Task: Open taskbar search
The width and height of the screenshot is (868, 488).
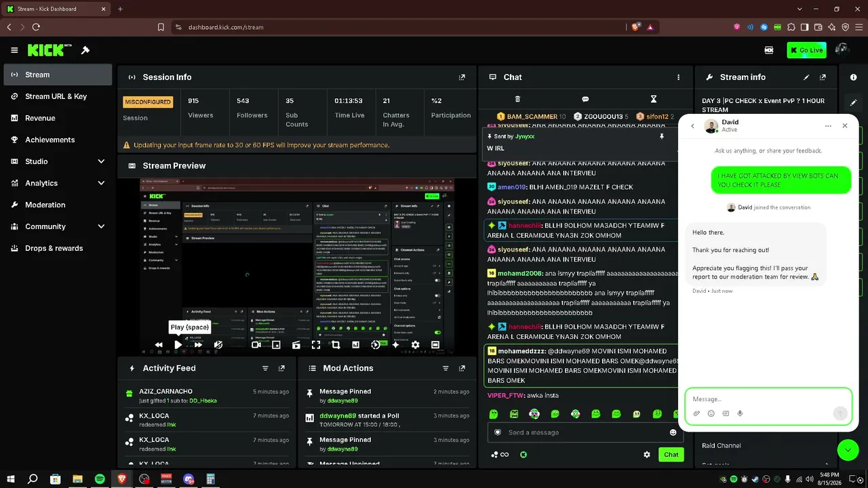Action: (33, 479)
